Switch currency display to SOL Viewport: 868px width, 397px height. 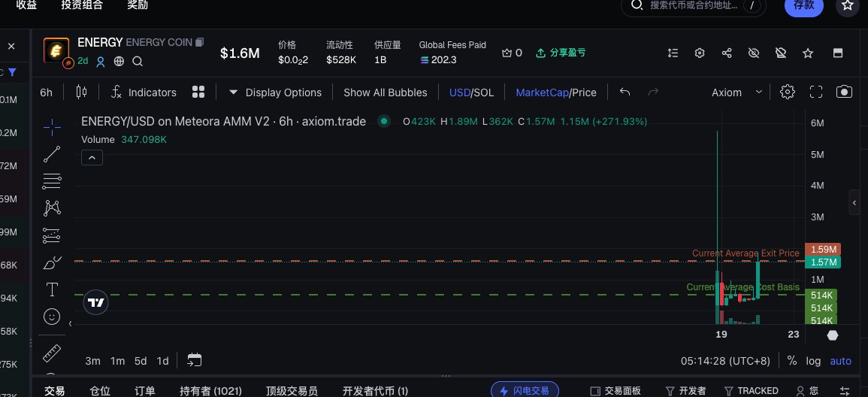pyautogui.click(x=483, y=92)
